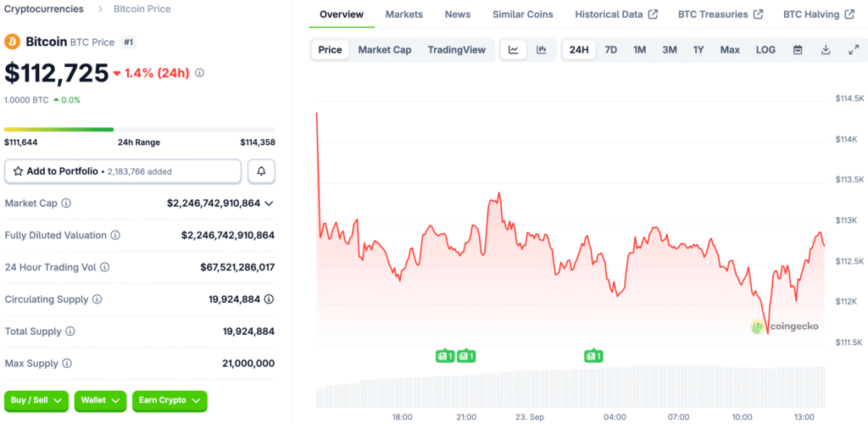Select the TradingView chart toggle
This screenshot has height=424, width=868.
457,50
